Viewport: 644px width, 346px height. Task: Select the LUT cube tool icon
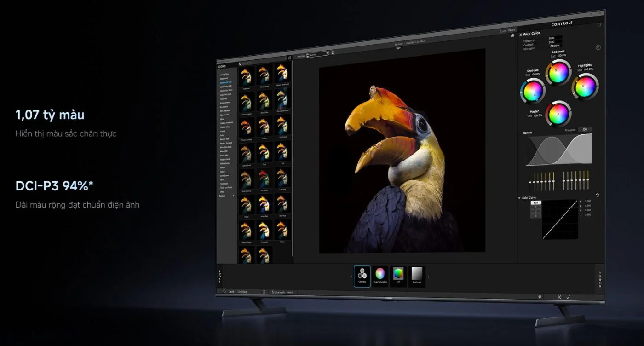coord(398,276)
